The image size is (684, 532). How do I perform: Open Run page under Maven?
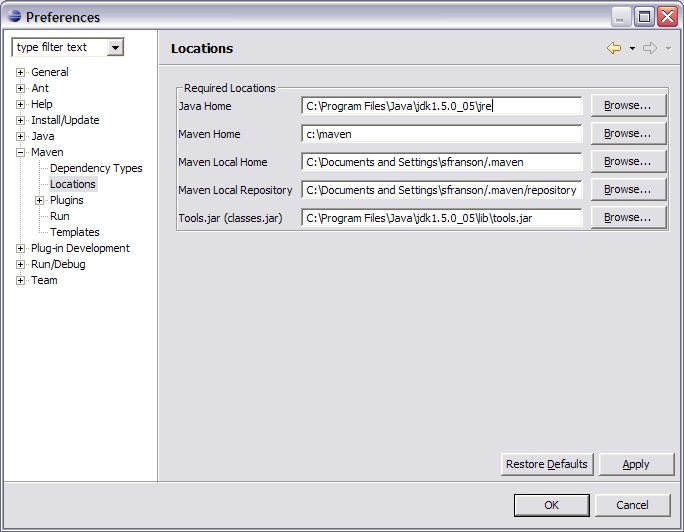pos(59,216)
